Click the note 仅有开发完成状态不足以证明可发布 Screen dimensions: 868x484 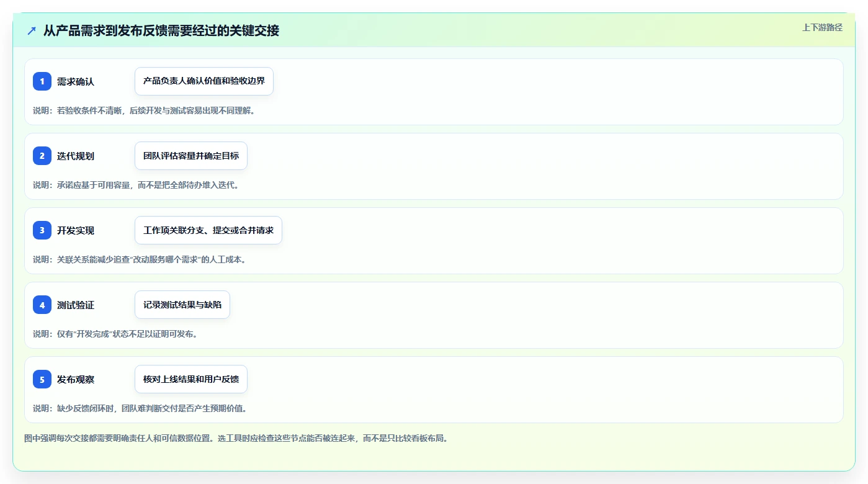[x=115, y=334]
